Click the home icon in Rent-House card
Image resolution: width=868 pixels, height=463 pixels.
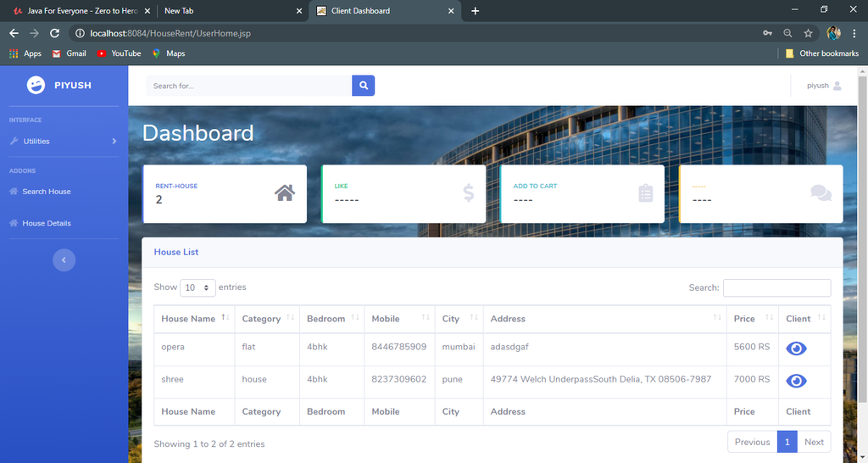(x=285, y=193)
